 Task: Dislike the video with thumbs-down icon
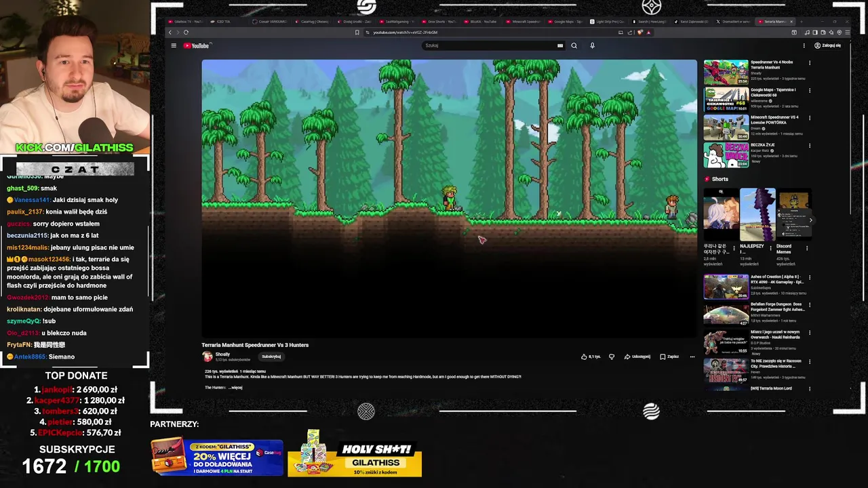coord(612,357)
